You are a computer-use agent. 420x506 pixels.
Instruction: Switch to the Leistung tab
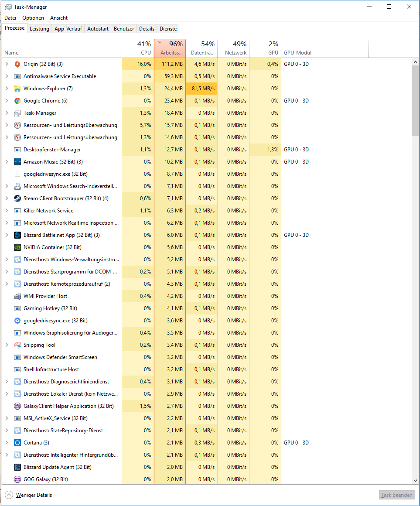click(39, 29)
